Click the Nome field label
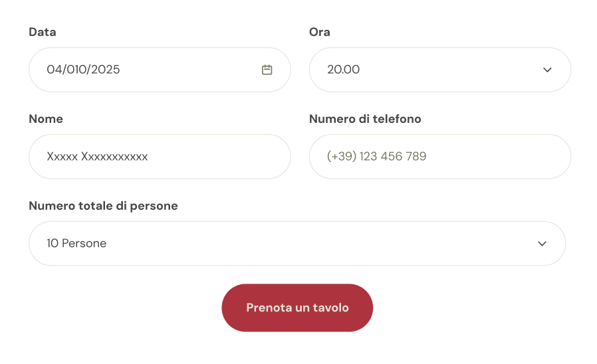Viewport: 597px width, 364px height. click(x=46, y=119)
